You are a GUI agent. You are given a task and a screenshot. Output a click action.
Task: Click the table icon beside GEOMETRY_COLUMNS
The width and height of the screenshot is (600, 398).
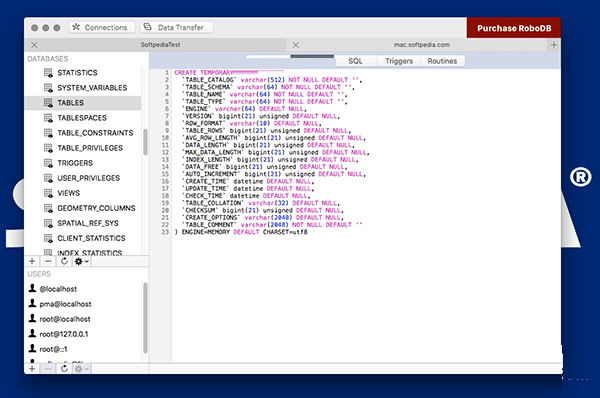pyautogui.click(x=48, y=208)
